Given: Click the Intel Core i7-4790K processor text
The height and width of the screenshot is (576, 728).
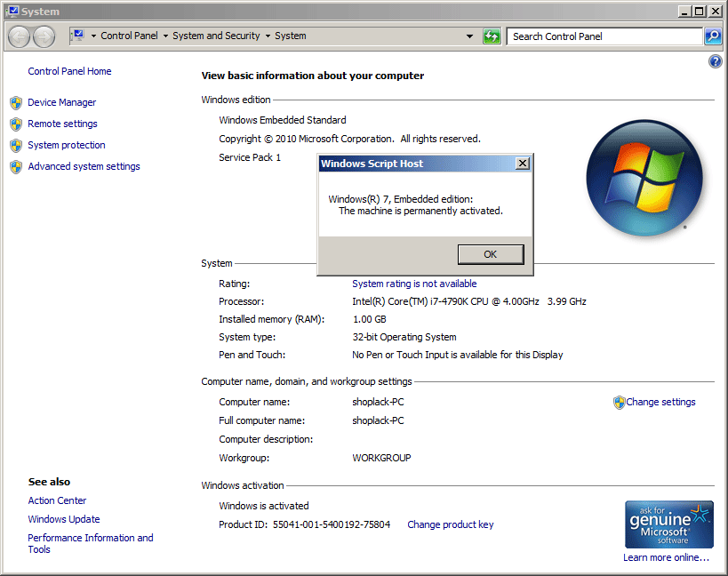Looking at the screenshot, I should tap(469, 301).
